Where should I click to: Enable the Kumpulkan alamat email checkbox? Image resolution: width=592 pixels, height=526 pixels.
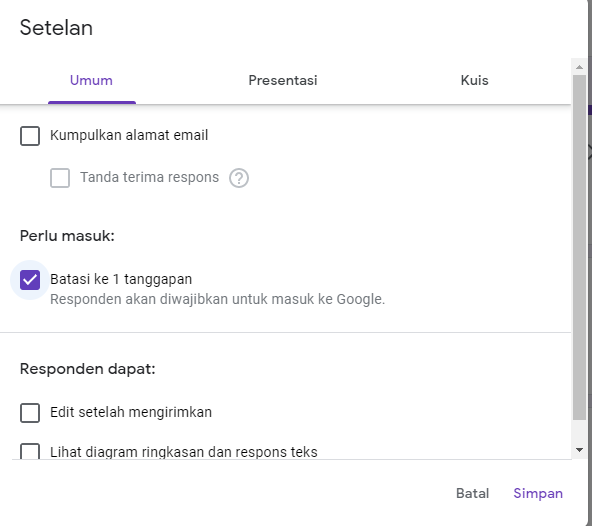(x=30, y=136)
